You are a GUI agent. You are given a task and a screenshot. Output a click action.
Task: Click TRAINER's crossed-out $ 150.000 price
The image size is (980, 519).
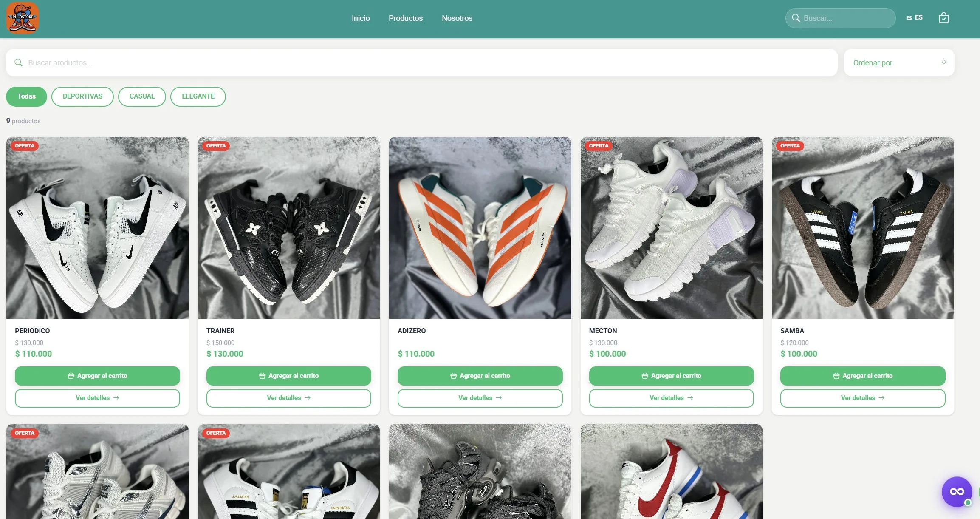point(220,343)
